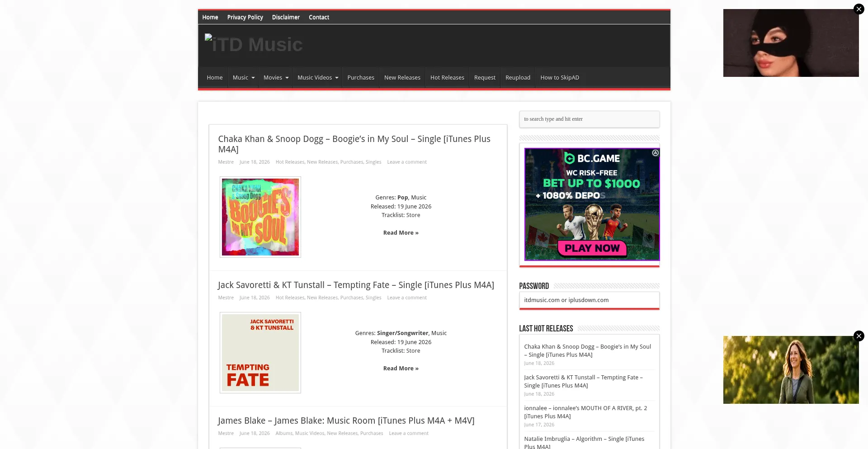Open Jack Savoretti Tempting Fate post title

[x=356, y=285]
